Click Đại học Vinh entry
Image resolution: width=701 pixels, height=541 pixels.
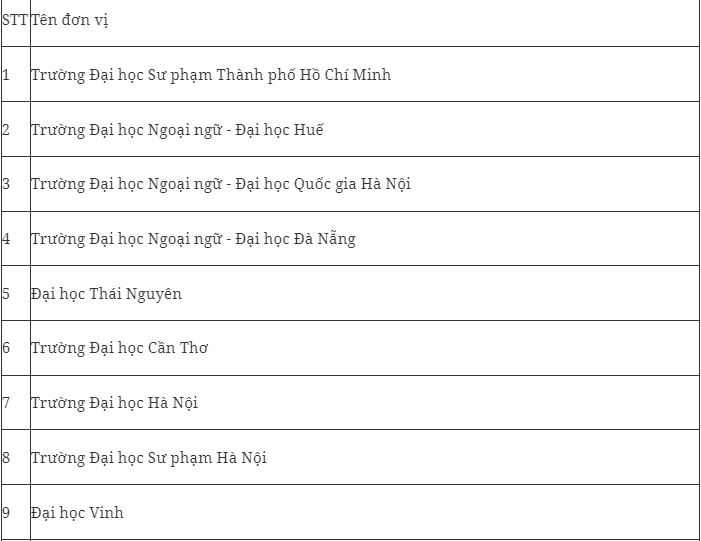(x=77, y=512)
